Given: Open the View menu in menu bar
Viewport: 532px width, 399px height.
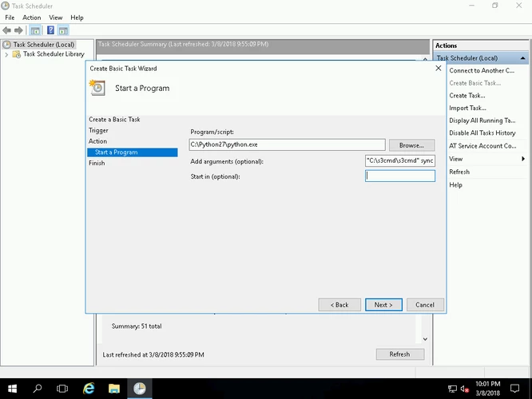Looking at the screenshot, I should (x=56, y=18).
